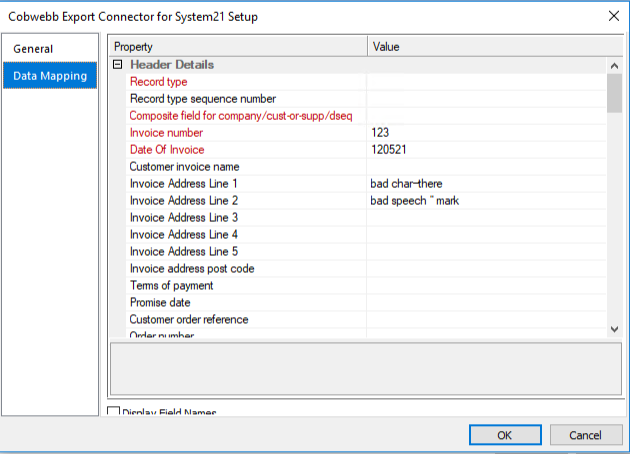Screen dimensions: 630x454
Task: Enable Display Field Names checkbox
Action: (113, 412)
